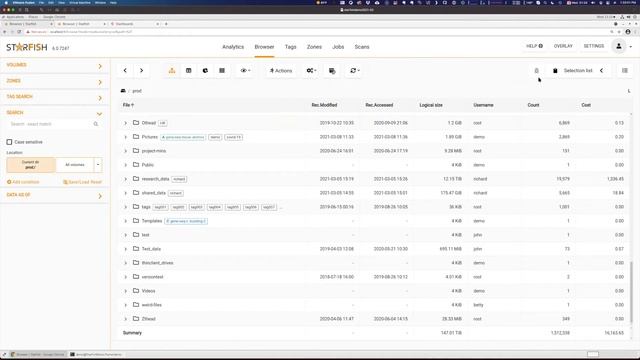Viewport: 640px width, 360px height.
Task: Enable the Case sensitive checkbox
Action: click(x=9, y=142)
